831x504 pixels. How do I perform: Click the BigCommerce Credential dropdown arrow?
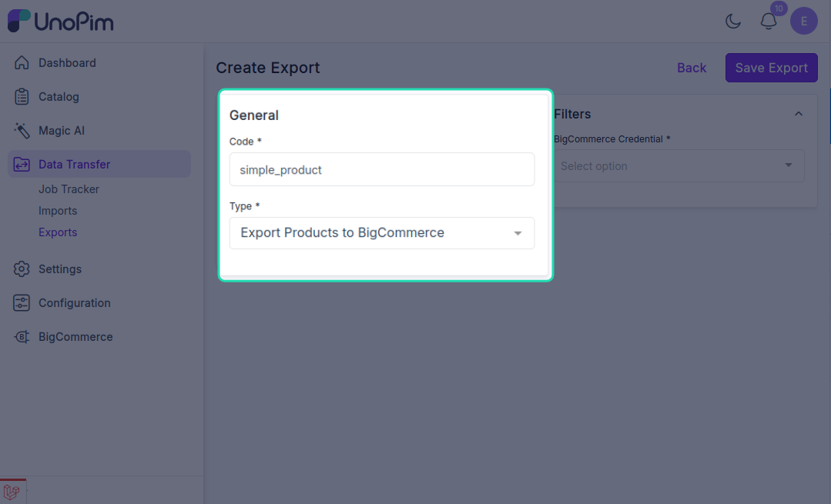789,165
